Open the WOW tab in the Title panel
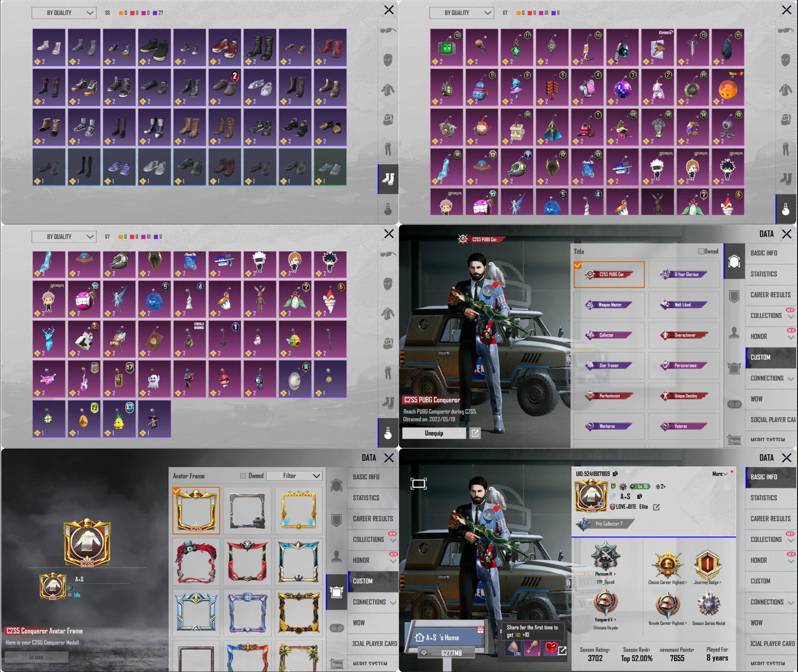The height and width of the screenshot is (672, 798). [771, 399]
